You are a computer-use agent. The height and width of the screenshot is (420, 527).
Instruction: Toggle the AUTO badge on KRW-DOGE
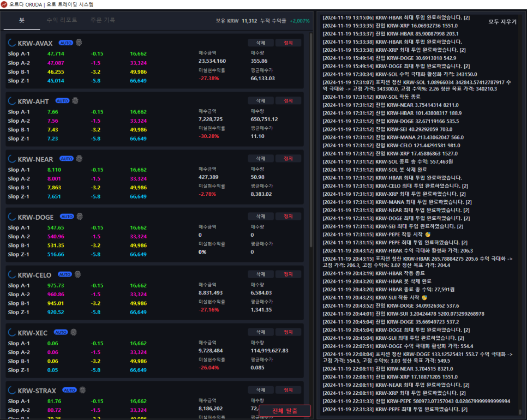(x=67, y=217)
